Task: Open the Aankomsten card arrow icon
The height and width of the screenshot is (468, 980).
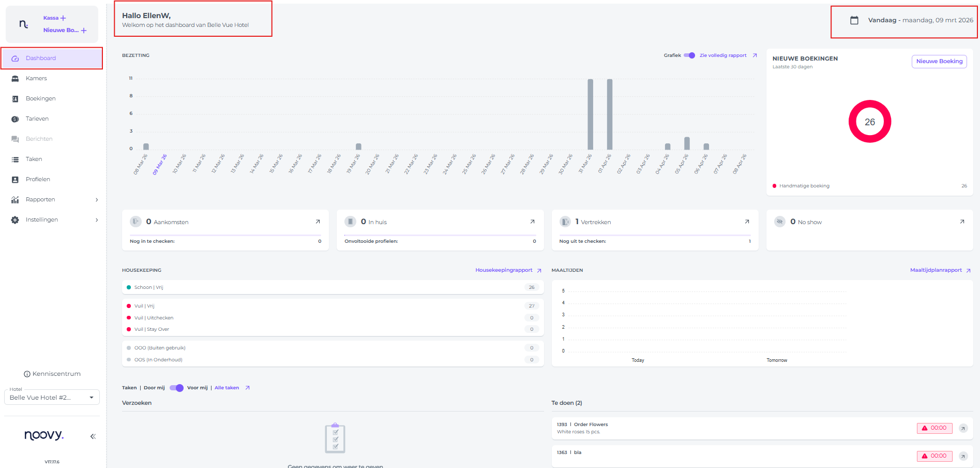Action: click(318, 222)
